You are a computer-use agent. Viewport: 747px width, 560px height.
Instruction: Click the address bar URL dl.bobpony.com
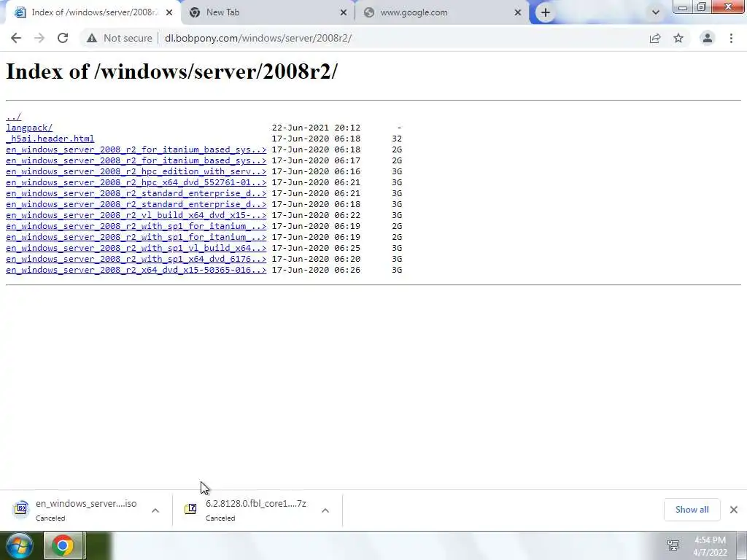tap(258, 38)
